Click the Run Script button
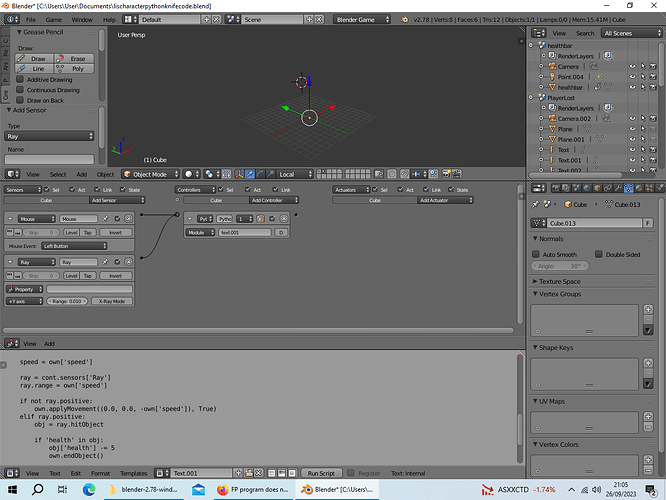Image resolution: width=666 pixels, height=500 pixels. [321, 473]
